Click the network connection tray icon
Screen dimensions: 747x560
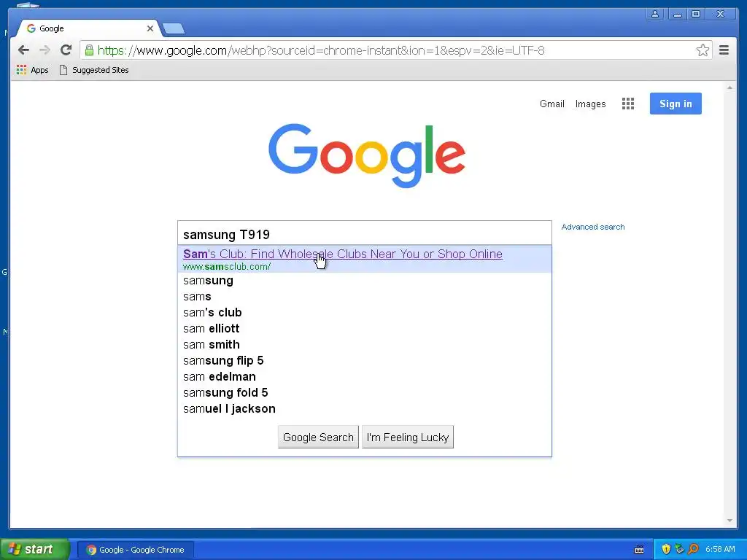pyautogui.click(x=679, y=550)
